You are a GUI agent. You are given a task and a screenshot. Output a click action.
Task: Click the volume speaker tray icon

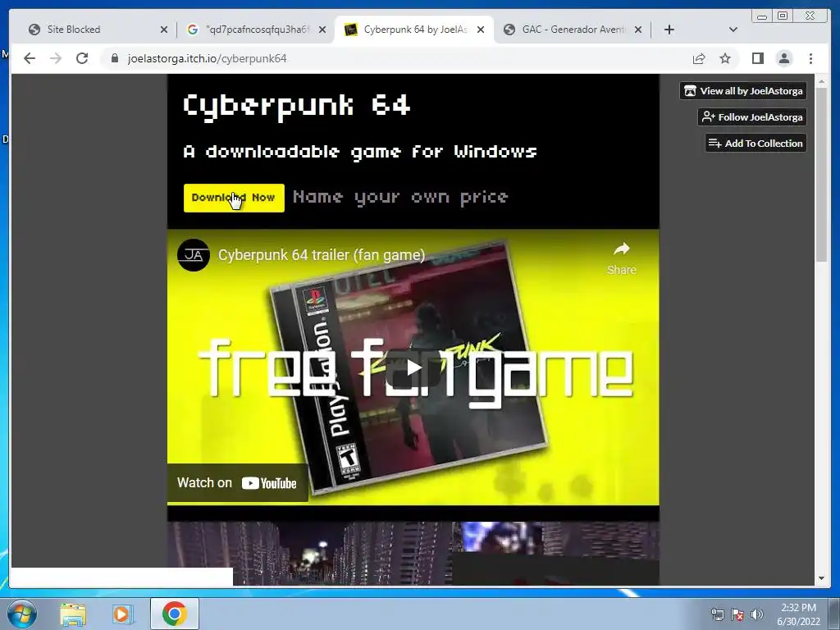757,614
